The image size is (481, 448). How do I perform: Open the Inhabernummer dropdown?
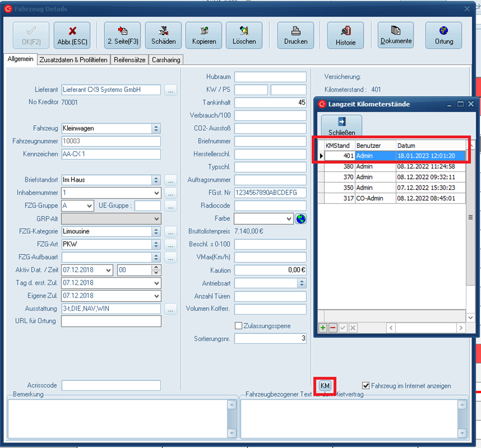point(156,193)
